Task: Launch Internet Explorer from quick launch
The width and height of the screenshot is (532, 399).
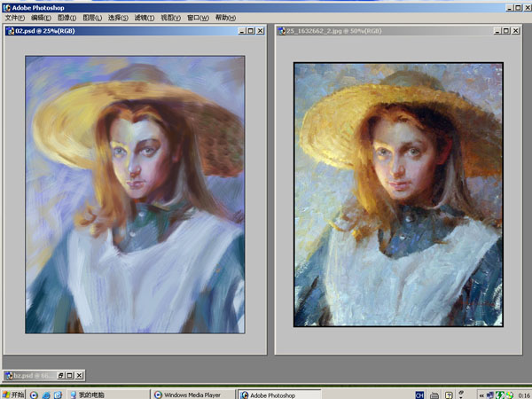Action: [46, 395]
